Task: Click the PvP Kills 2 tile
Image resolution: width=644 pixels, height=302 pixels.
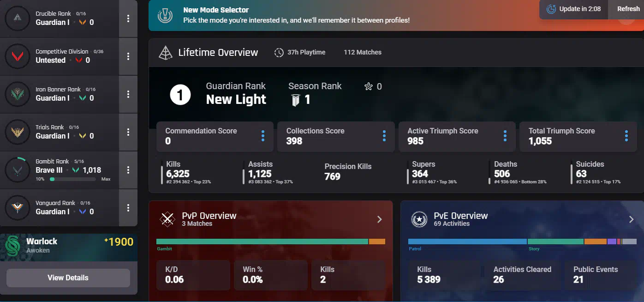Action: 348,275
